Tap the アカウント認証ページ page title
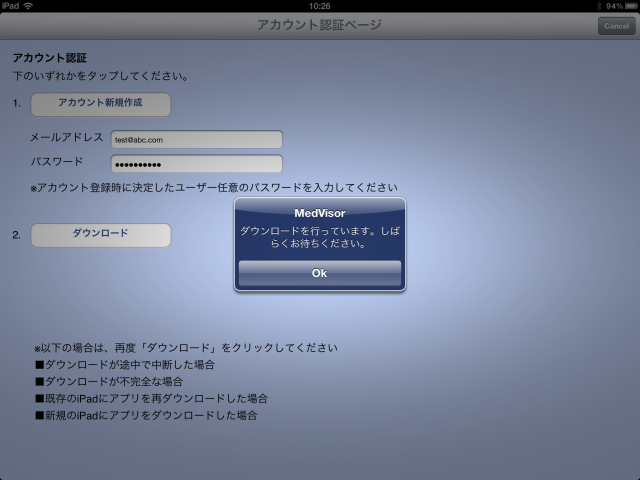 tap(320, 25)
